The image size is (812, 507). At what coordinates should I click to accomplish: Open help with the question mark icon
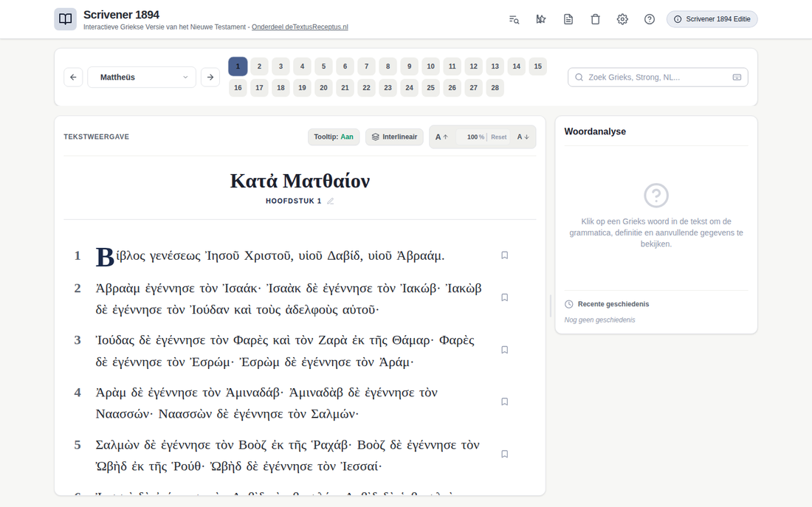(x=650, y=19)
